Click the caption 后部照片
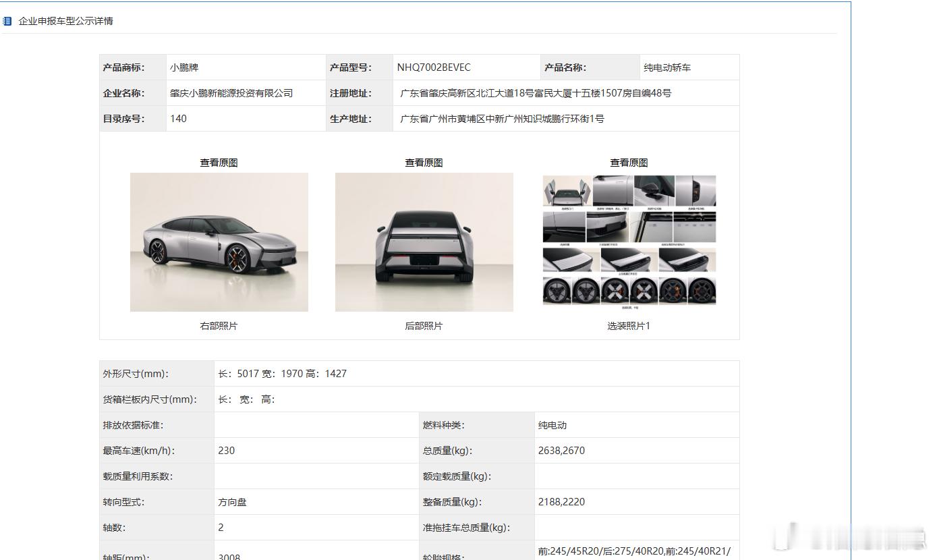Image resolution: width=935 pixels, height=560 pixels. pyautogui.click(x=424, y=326)
